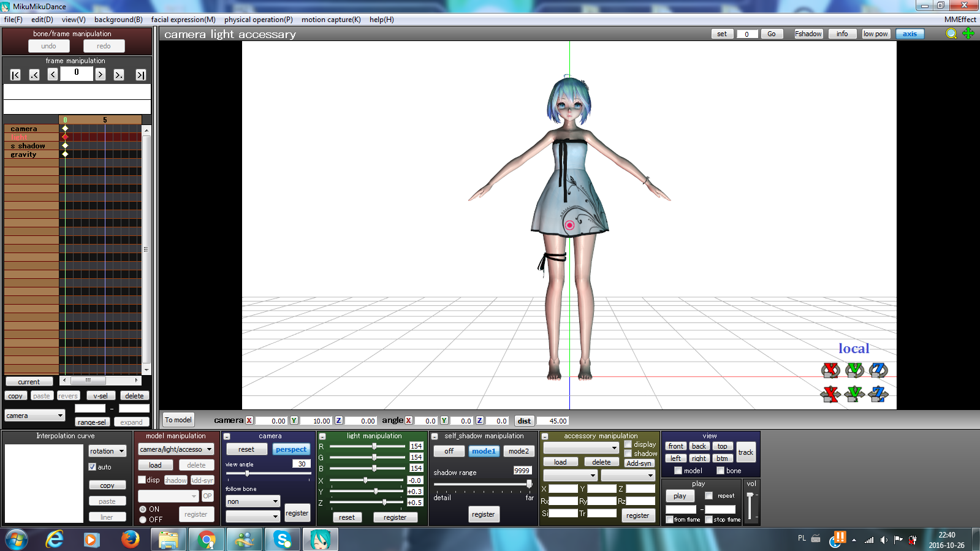Go to previous keyframe button

34,75
